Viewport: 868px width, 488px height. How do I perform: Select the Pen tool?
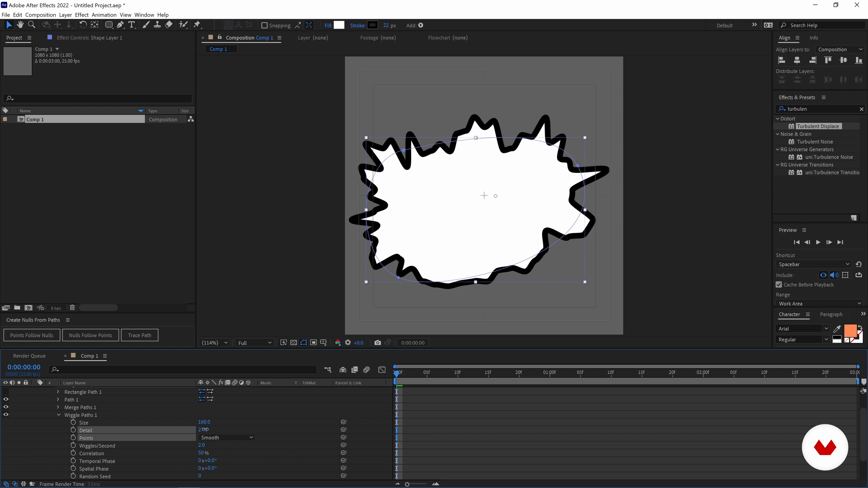(120, 25)
